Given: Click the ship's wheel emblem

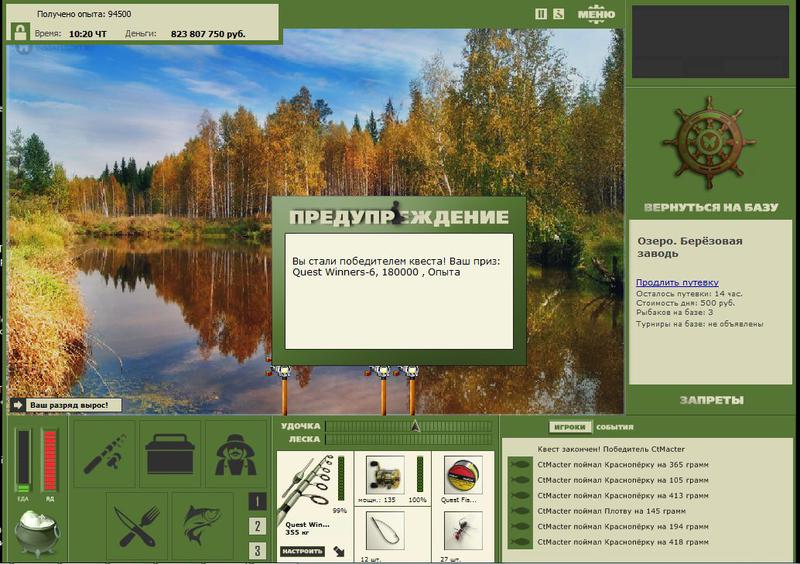Looking at the screenshot, I should (709, 143).
